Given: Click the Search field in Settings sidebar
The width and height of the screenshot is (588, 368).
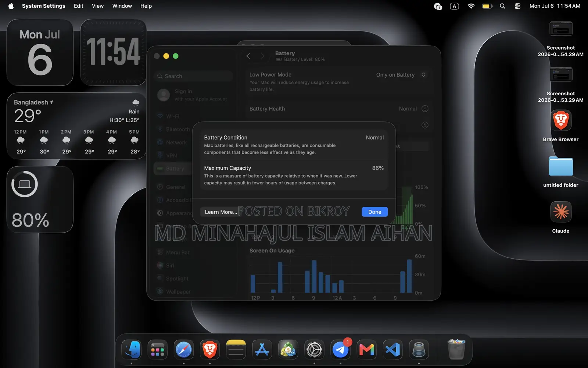Looking at the screenshot, I should coord(193,76).
